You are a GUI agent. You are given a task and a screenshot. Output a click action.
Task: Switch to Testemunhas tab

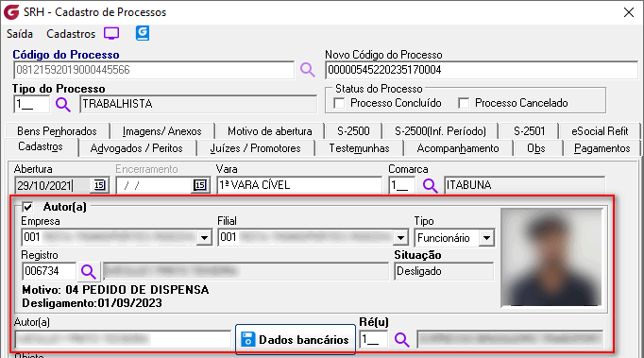359,148
